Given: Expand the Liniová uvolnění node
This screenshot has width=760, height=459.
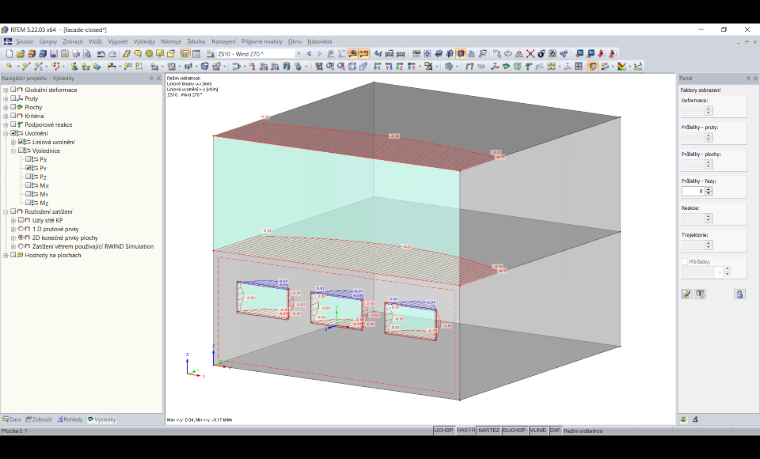Looking at the screenshot, I should 14,142.
